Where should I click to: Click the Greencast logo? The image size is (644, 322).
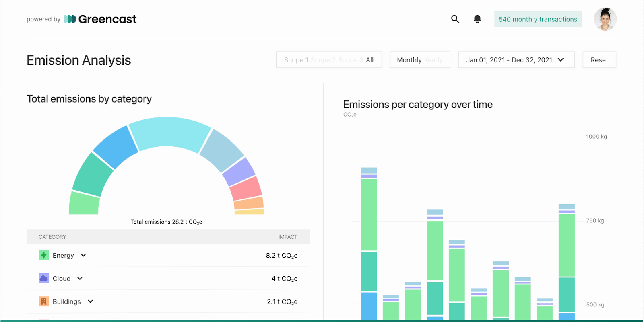pyautogui.click(x=100, y=19)
